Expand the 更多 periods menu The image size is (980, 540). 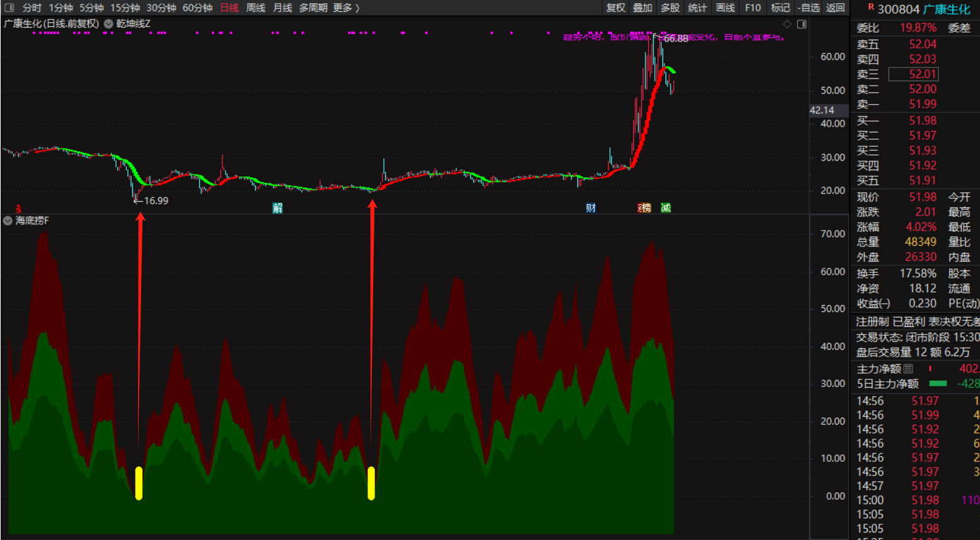pyautogui.click(x=345, y=8)
